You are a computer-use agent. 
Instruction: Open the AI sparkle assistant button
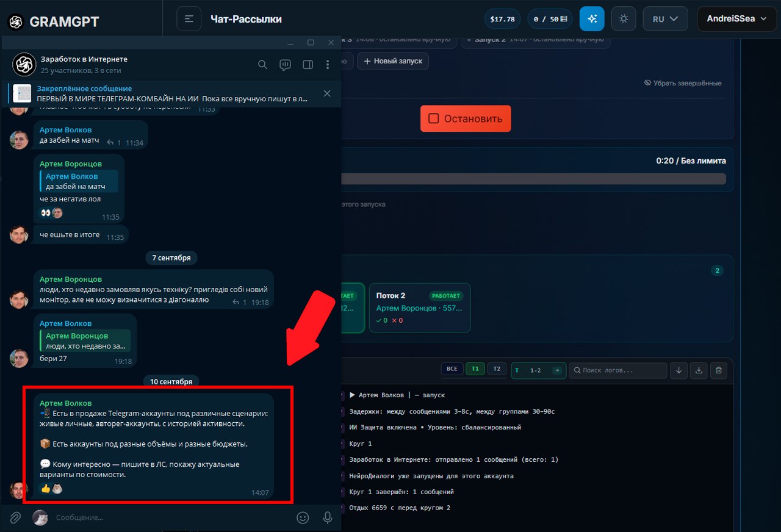(x=592, y=19)
